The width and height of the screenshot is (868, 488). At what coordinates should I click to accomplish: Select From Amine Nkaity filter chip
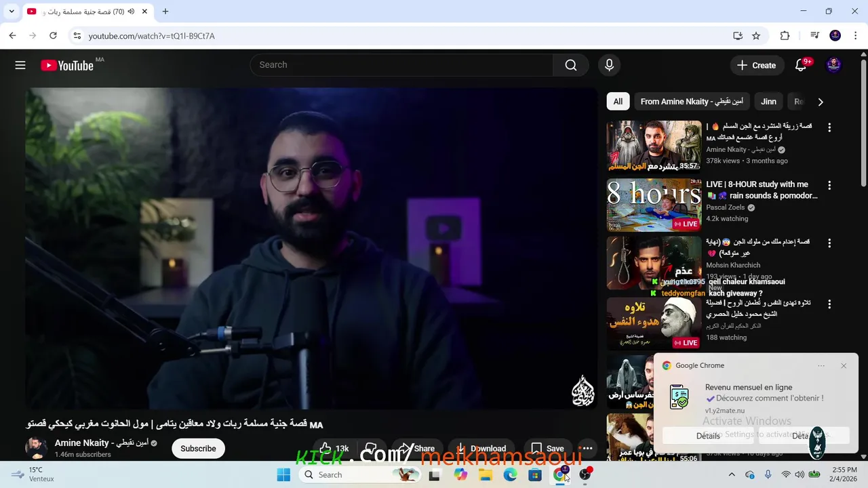[x=692, y=102]
